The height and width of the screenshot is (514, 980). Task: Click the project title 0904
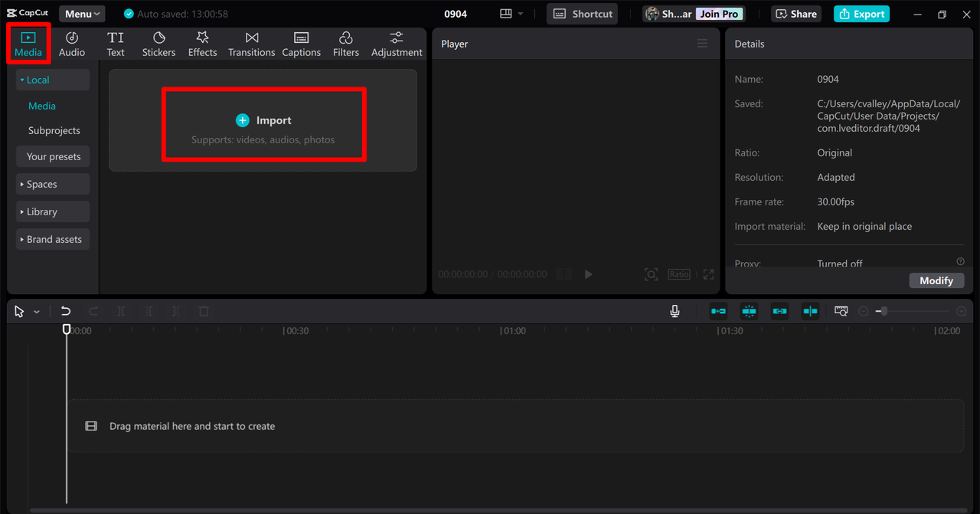click(456, 14)
